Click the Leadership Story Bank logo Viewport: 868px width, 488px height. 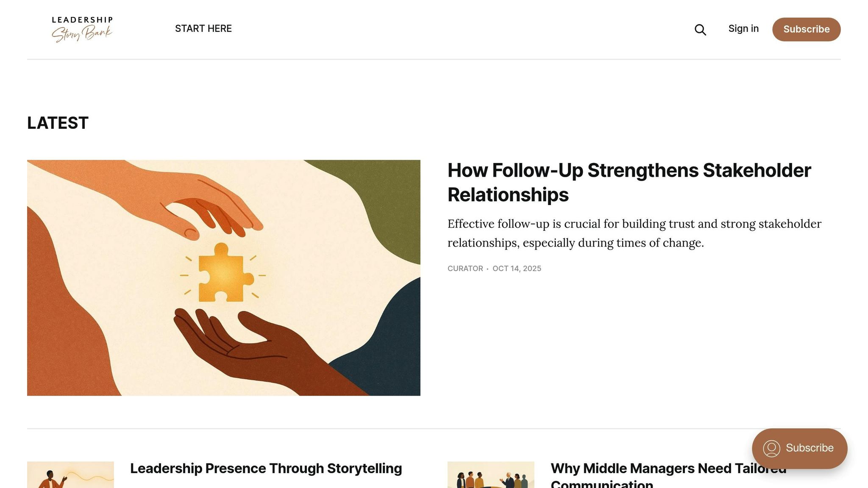(x=82, y=29)
